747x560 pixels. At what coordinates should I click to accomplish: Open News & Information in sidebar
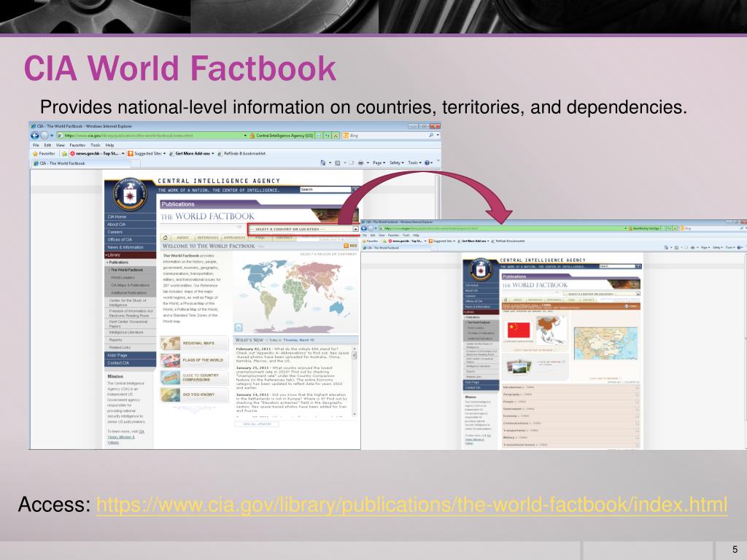click(x=130, y=247)
